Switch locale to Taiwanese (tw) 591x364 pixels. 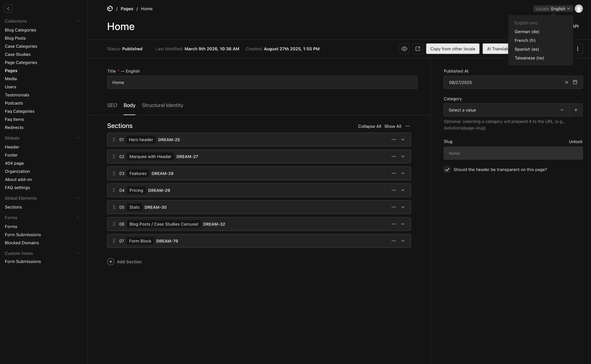[x=529, y=58]
